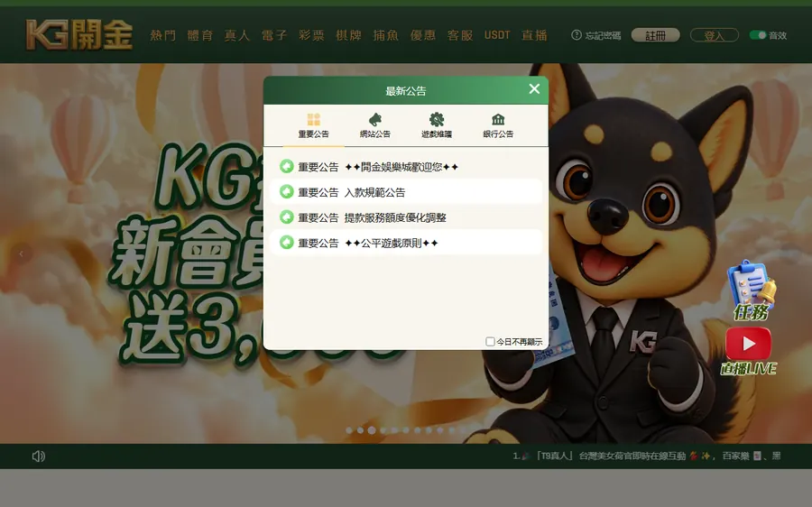Open the 熱門 menu
812x507 pixels.
click(x=163, y=35)
